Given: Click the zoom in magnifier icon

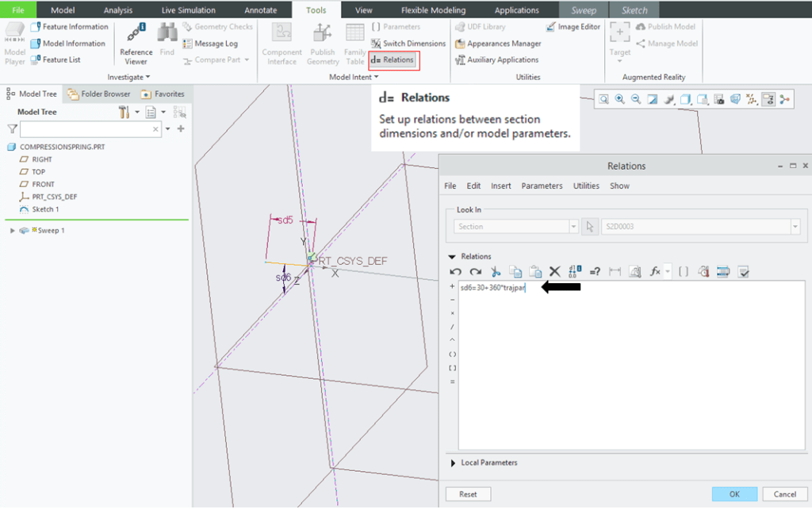Looking at the screenshot, I should coord(619,99).
